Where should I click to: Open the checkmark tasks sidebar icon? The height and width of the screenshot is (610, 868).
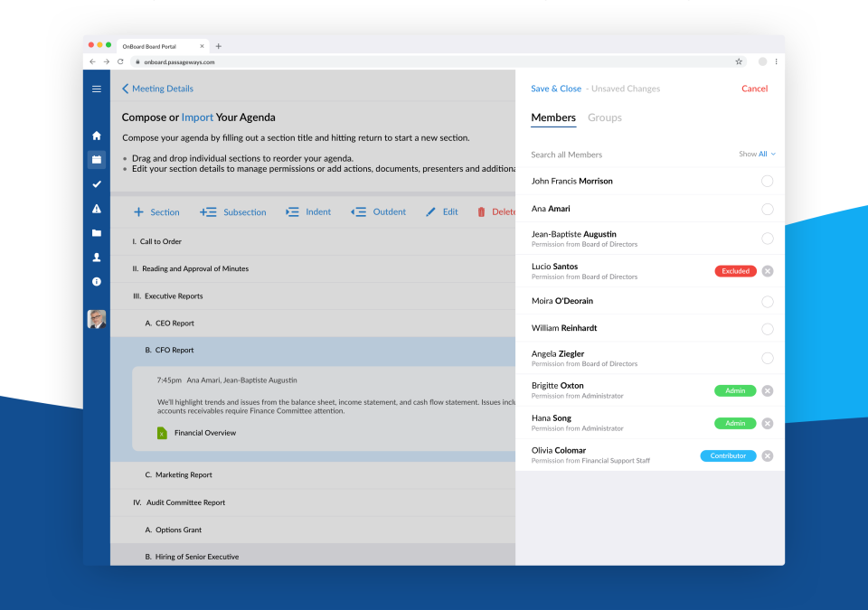point(97,183)
